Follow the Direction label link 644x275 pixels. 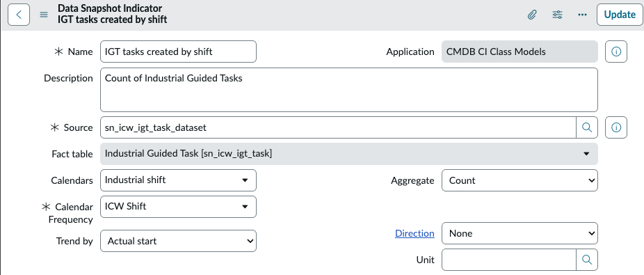click(x=414, y=233)
